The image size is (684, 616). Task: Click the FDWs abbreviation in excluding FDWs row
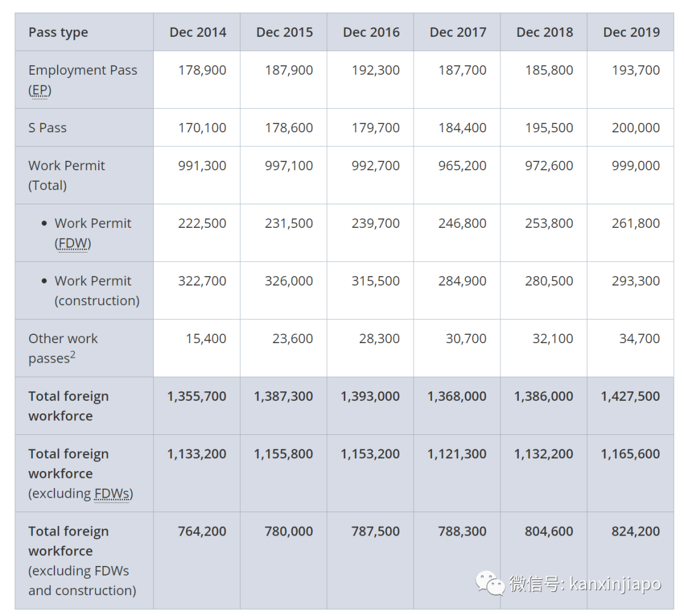[113, 494]
